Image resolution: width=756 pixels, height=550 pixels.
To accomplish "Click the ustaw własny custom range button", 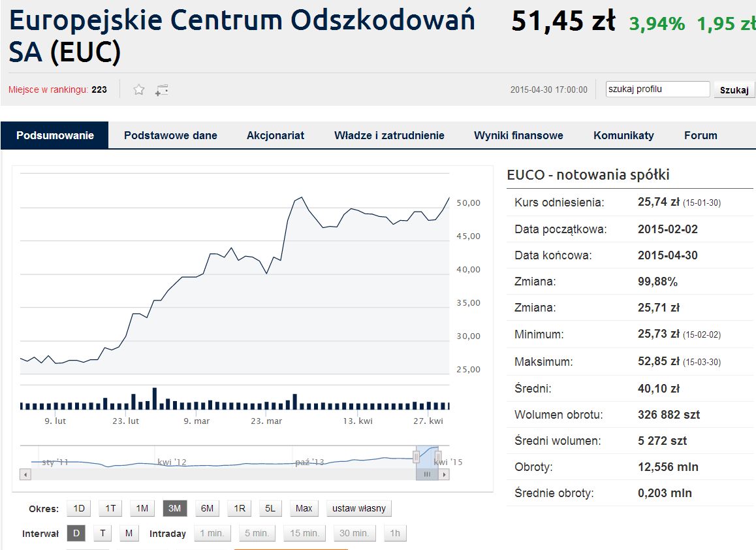I will pos(359,508).
